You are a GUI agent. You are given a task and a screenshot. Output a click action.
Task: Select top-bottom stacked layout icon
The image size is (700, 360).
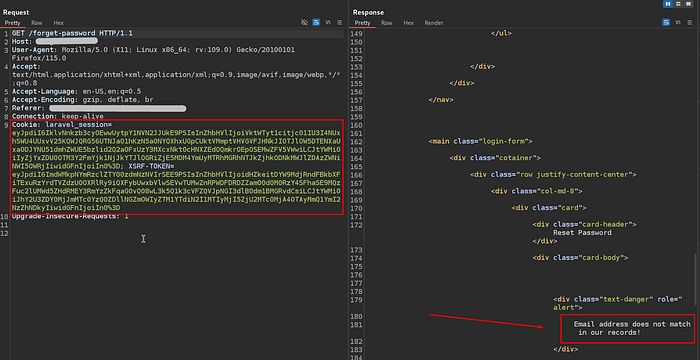click(x=678, y=4)
